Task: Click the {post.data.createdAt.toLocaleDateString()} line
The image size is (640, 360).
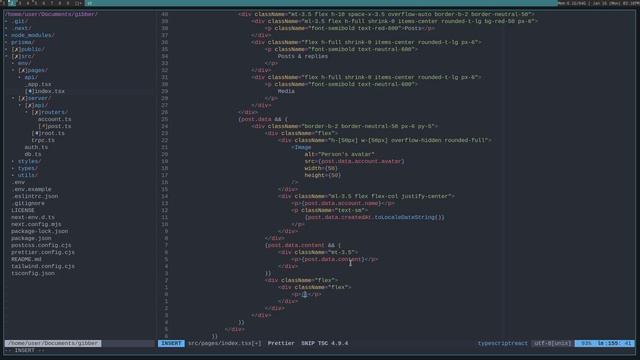Action: 375,217
